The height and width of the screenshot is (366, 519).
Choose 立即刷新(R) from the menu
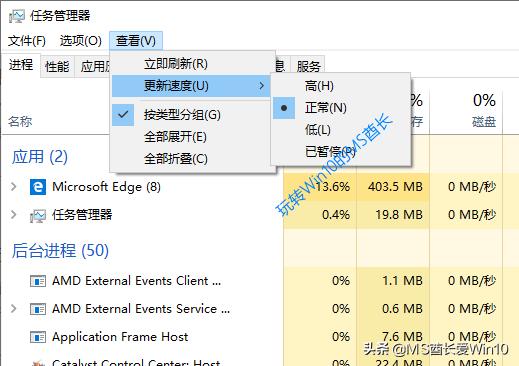(x=191, y=63)
